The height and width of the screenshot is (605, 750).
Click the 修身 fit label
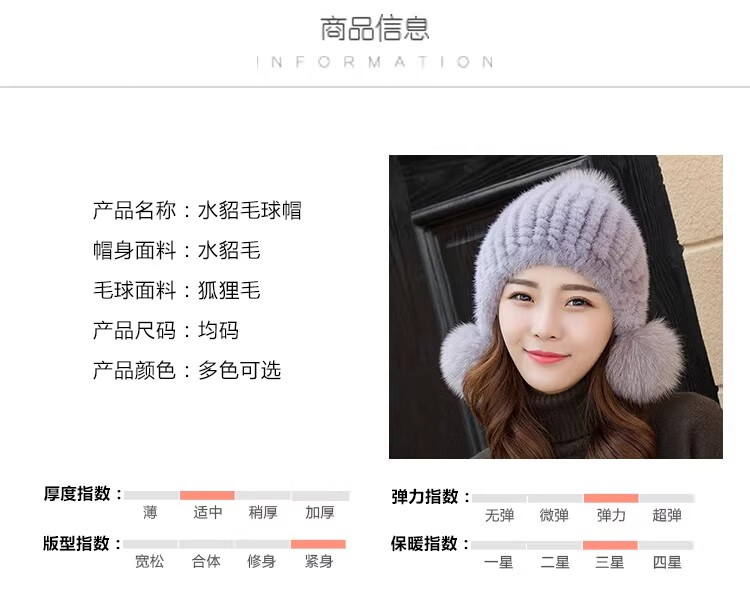[262, 561]
